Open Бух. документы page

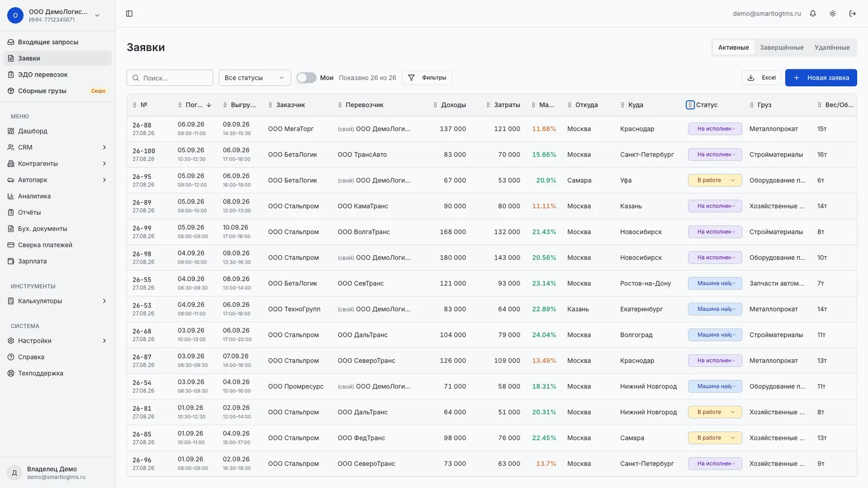click(58, 228)
